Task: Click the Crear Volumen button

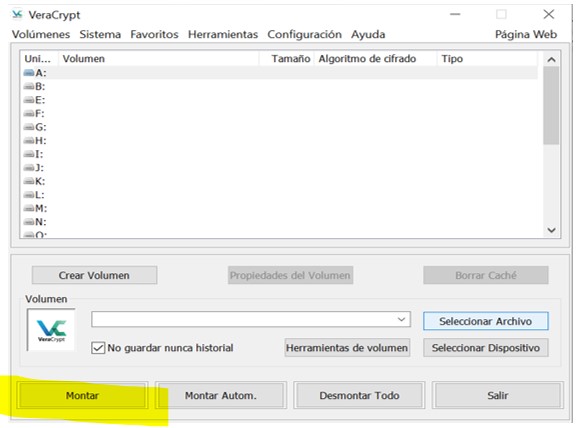Action: (94, 275)
